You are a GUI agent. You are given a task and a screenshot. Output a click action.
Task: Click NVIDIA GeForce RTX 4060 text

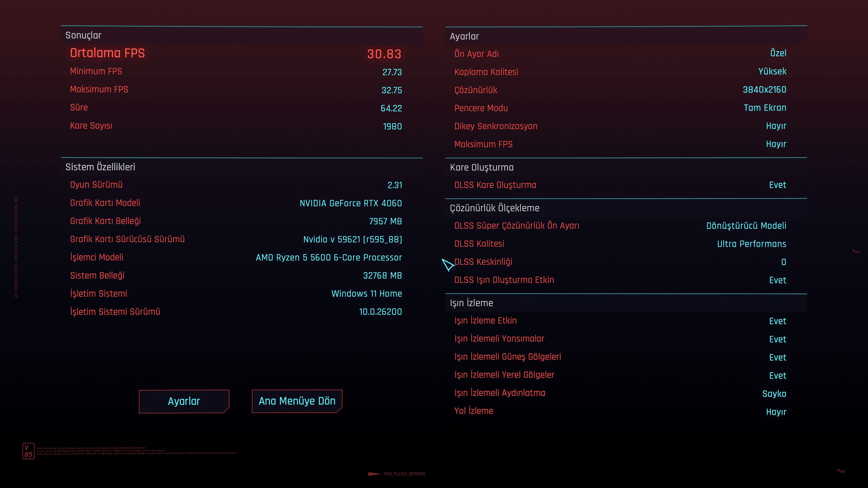click(x=350, y=203)
